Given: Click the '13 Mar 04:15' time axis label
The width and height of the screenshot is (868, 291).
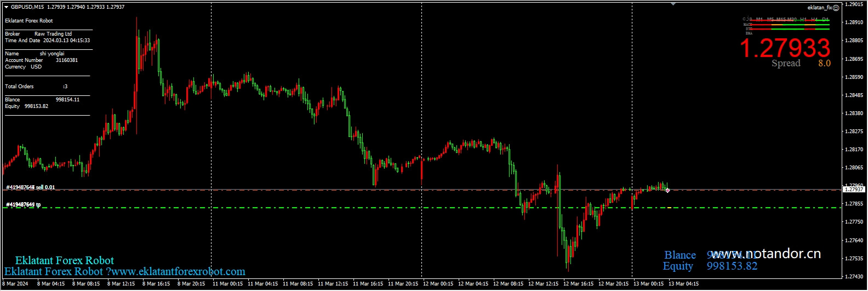Looking at the screenshot, I should coord(683,284).
